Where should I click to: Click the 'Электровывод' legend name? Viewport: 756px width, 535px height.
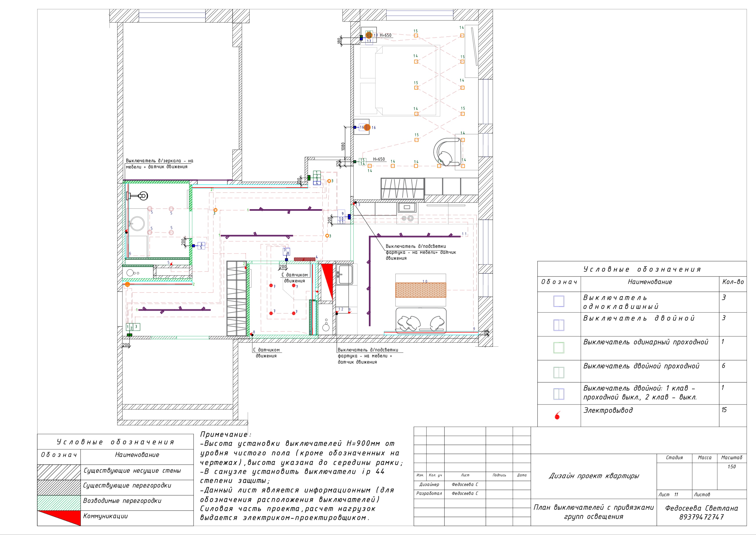(608, 410)
